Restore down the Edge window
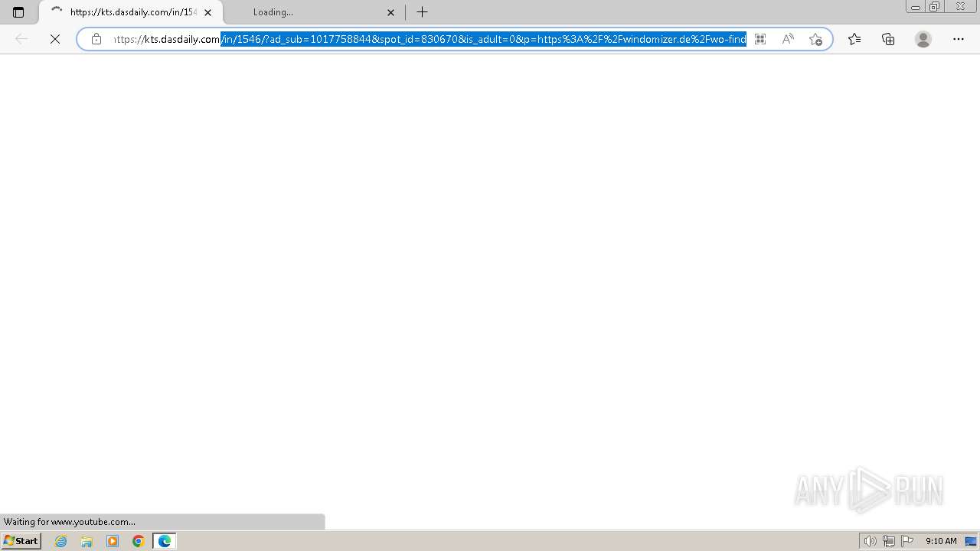The image size is (980, 551). (935, 7)
